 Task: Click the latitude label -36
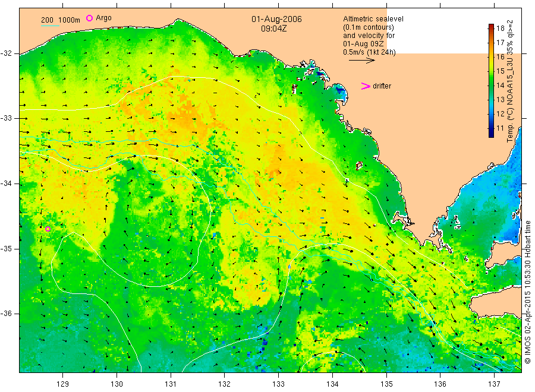[6, 314]
